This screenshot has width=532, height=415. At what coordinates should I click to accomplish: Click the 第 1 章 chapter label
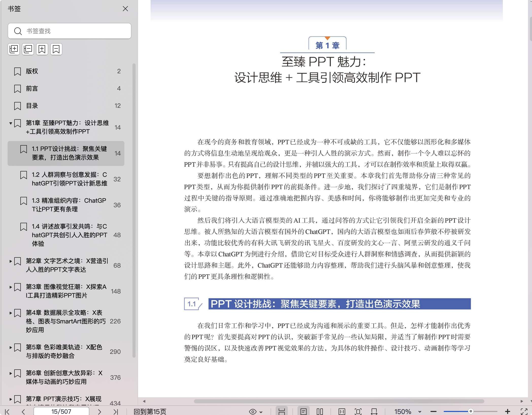click(x=327, y=45)
